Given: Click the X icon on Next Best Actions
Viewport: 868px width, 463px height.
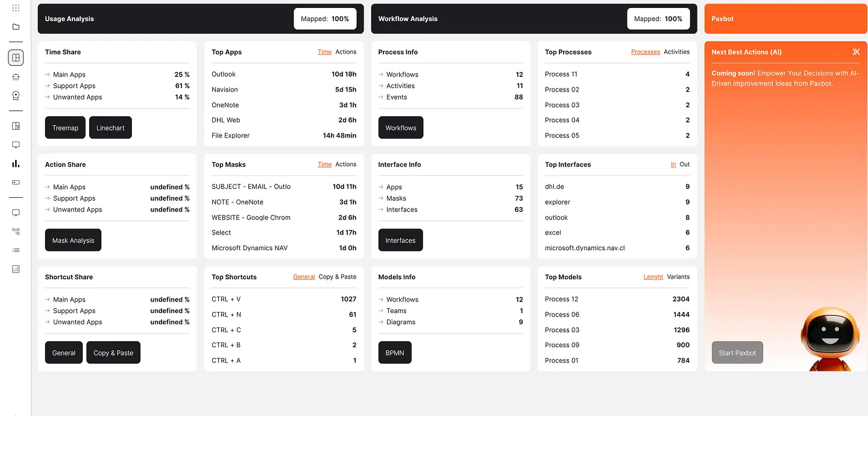Looking at the screenshot, I should click(856, 52).
